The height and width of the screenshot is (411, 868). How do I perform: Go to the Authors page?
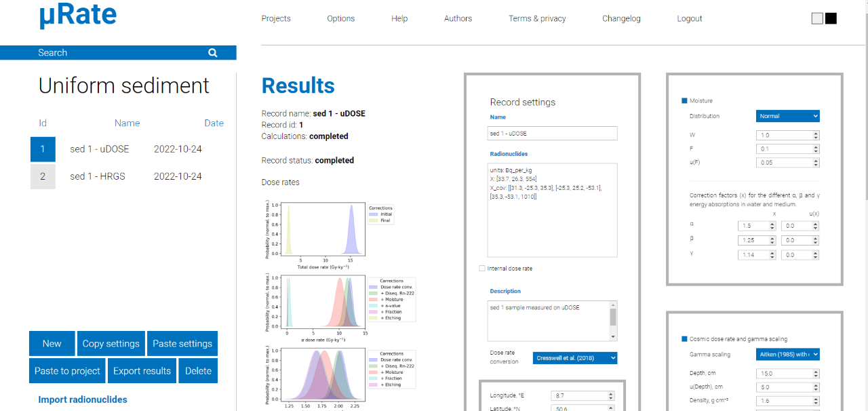(x=458, y=18)
